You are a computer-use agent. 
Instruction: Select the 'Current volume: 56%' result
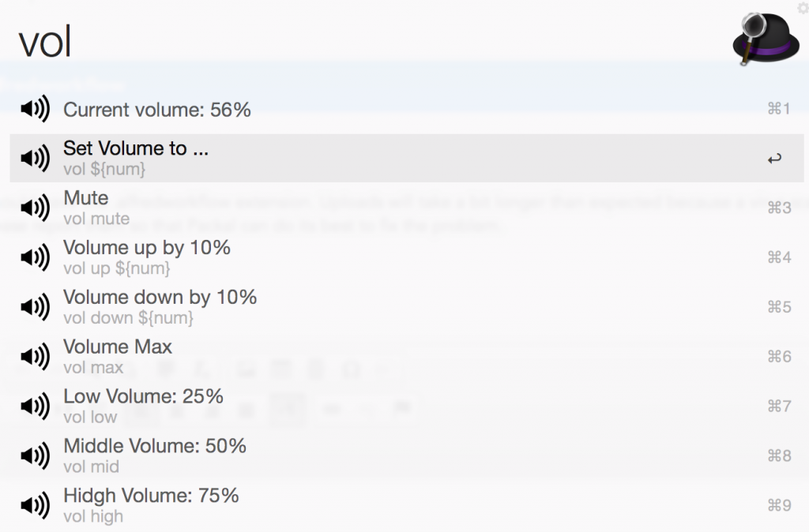click(x=157, y=110)
